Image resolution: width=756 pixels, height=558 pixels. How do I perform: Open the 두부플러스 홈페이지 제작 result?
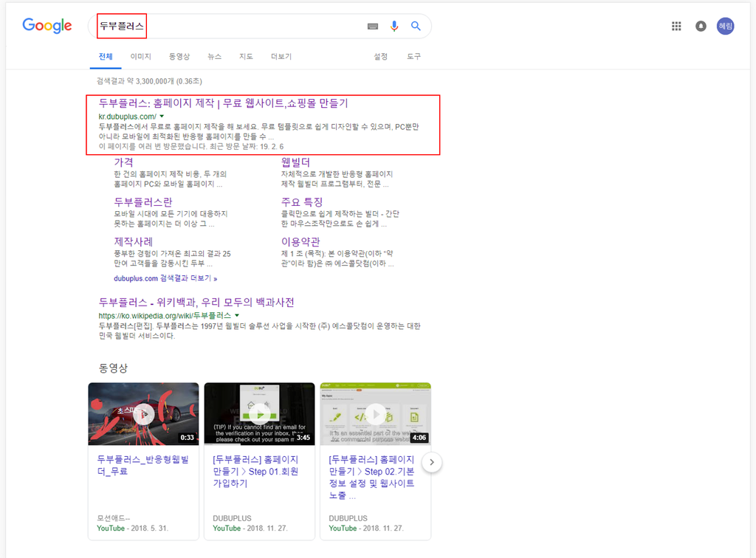point(223,103)
